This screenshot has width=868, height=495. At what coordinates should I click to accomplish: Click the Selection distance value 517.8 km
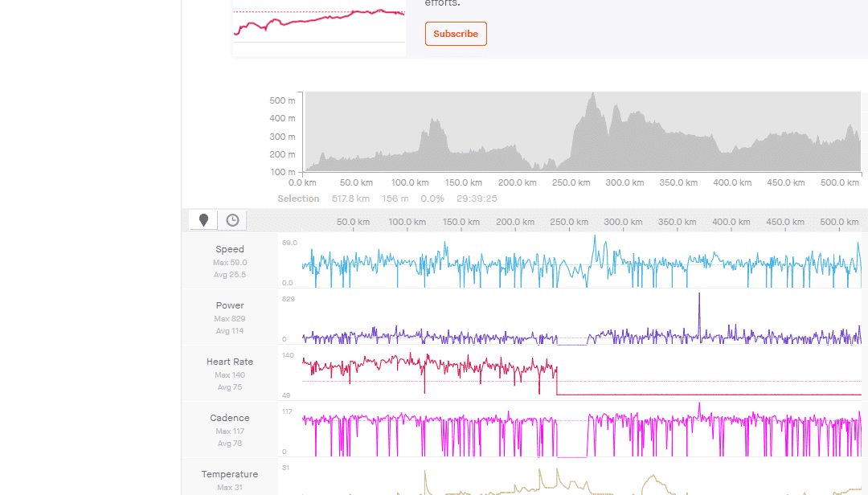tap(350, 198)
